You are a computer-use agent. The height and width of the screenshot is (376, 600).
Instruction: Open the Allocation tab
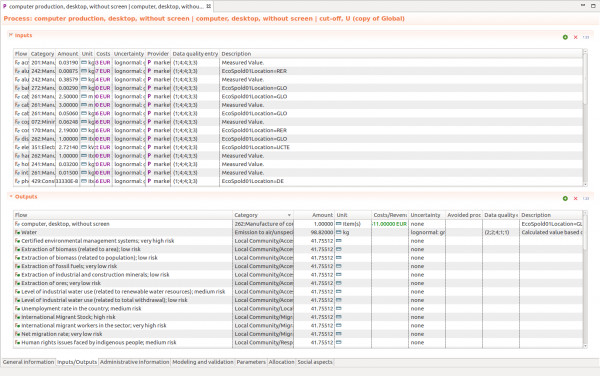click(x=281, y=362)
